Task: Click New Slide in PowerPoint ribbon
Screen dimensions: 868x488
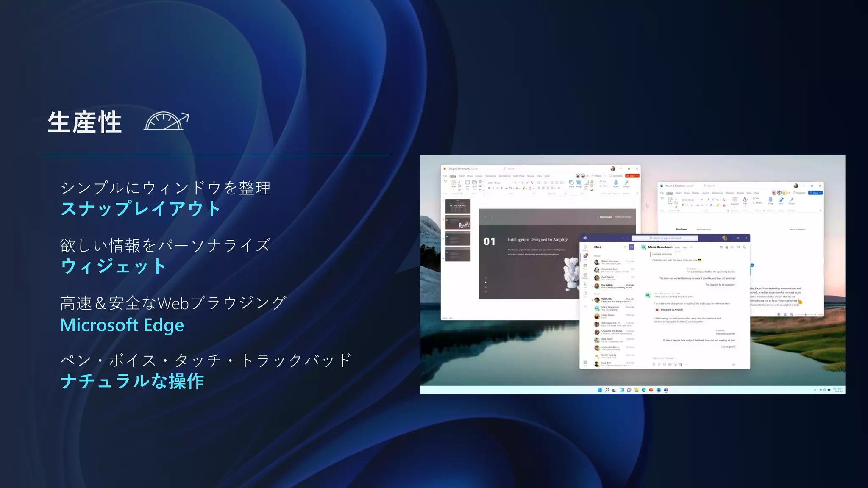Action: 467,185
